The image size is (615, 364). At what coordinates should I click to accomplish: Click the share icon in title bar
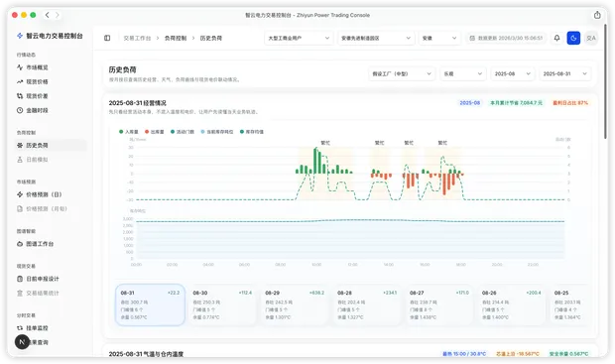click(597, 15)
